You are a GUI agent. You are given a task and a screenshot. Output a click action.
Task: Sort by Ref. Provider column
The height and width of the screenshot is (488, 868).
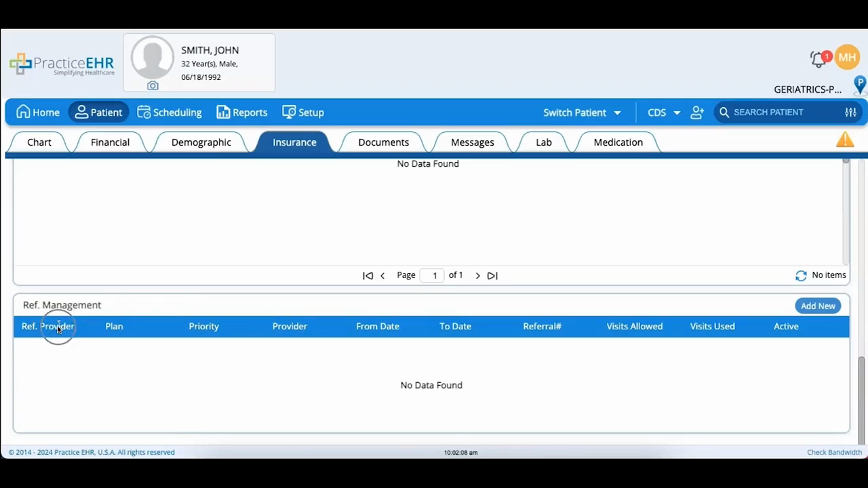point(48,327)
